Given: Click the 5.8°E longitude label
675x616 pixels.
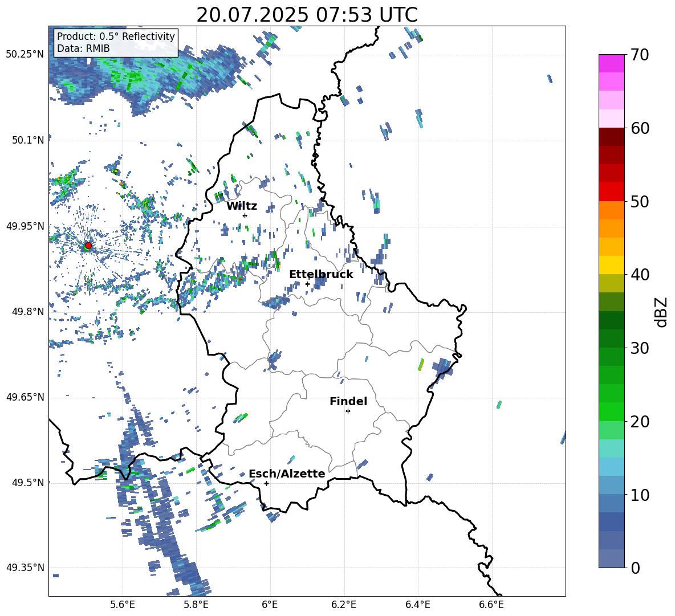Looking at the screenshot, I should tap(196, 605).
